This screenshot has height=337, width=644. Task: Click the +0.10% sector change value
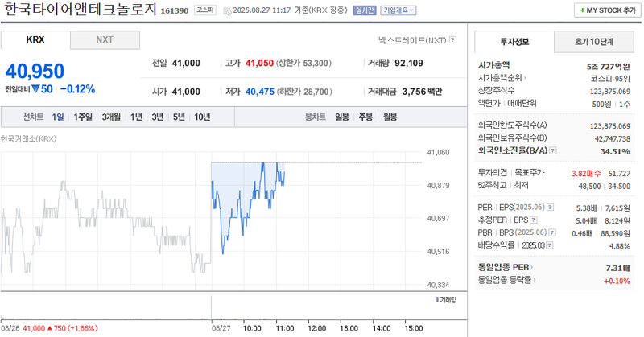pyautogui.click(x=617, y=282)
